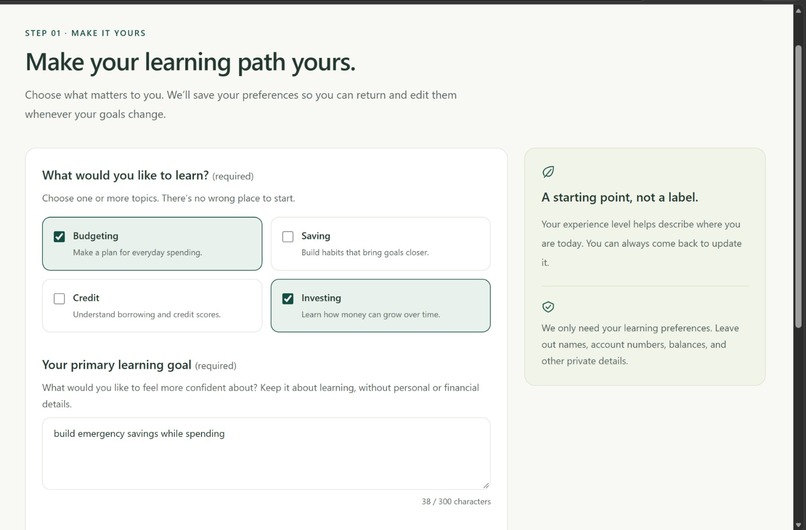The width and height of the screenshot is (806, 530).
Task: Click the page vertical scrollbar thumb
Action: pyautogui.click(x=798, y=186)
